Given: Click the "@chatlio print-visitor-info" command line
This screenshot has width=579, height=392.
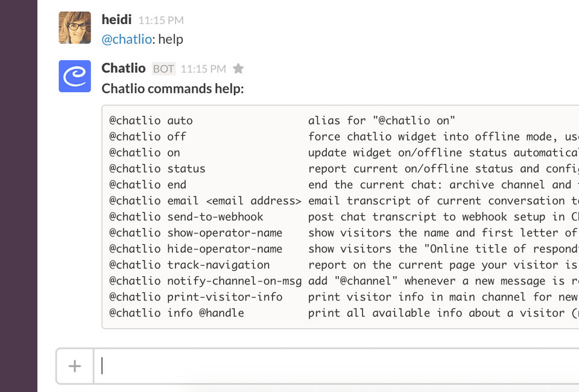Looking at the screenshot, I should coord(195,297).
